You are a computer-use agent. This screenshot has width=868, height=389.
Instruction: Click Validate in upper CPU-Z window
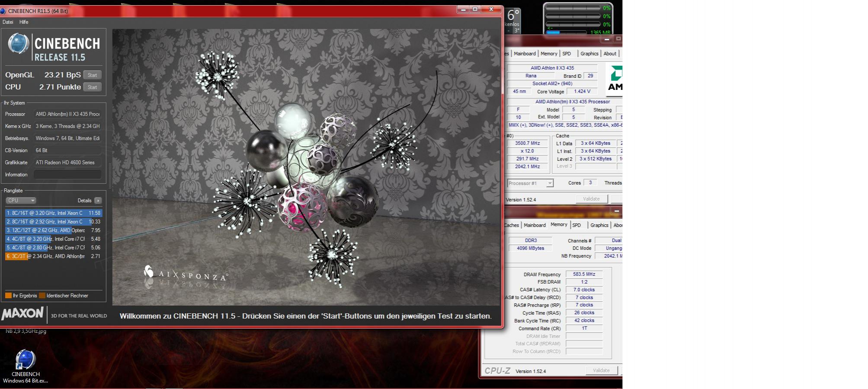tap(591, 199)
